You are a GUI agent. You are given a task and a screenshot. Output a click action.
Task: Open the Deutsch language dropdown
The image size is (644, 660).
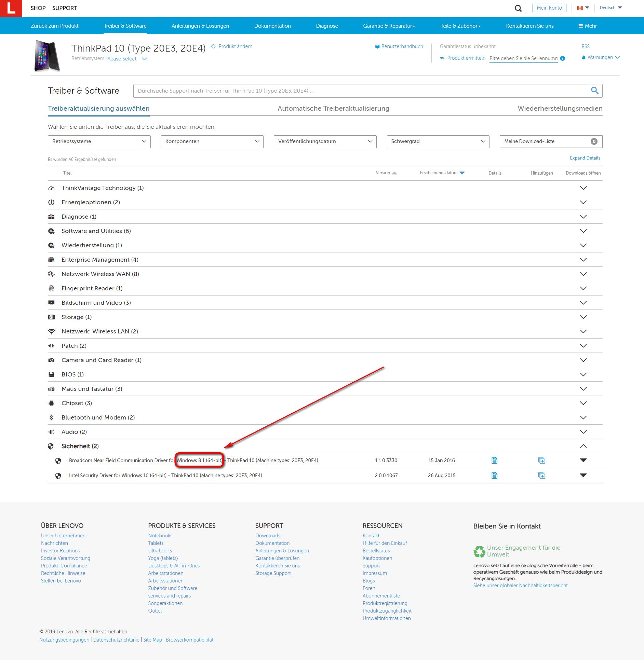(x=611, y=8)
